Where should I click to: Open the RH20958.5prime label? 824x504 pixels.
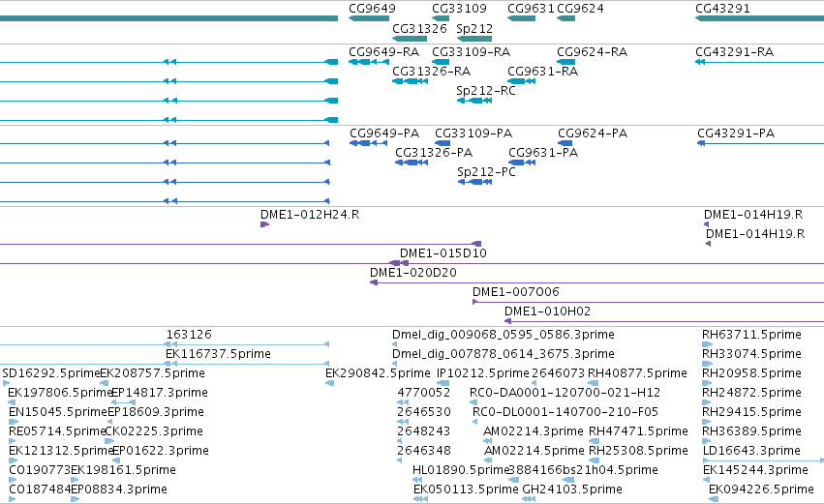[x=752, y=373]
